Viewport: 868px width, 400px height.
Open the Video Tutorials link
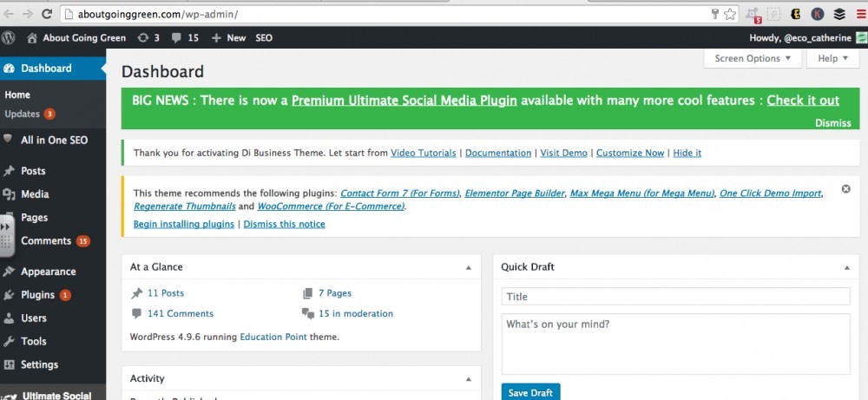click(x=424, y=153)
